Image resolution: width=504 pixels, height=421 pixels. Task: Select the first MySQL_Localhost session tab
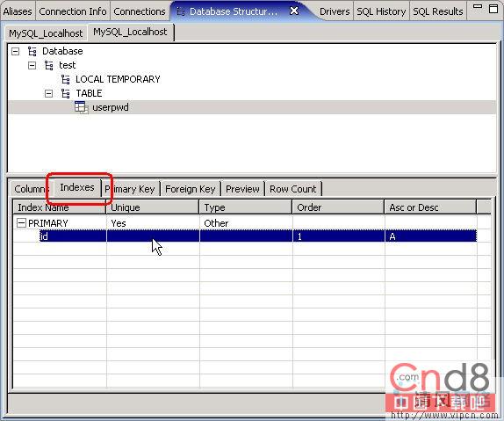pos(46,33)
